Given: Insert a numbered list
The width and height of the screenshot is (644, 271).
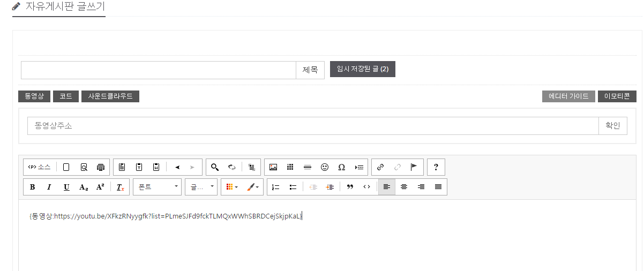Looking at the screenshot, I should coord(276,187).
